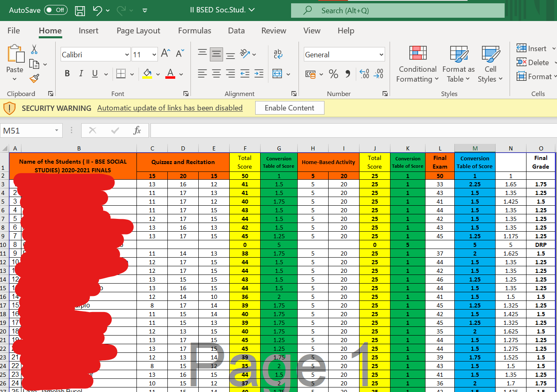Screen dimensions: 557x392
Task: Click the 'Automatic update of links' warning link
Action: tap(170, 108)
